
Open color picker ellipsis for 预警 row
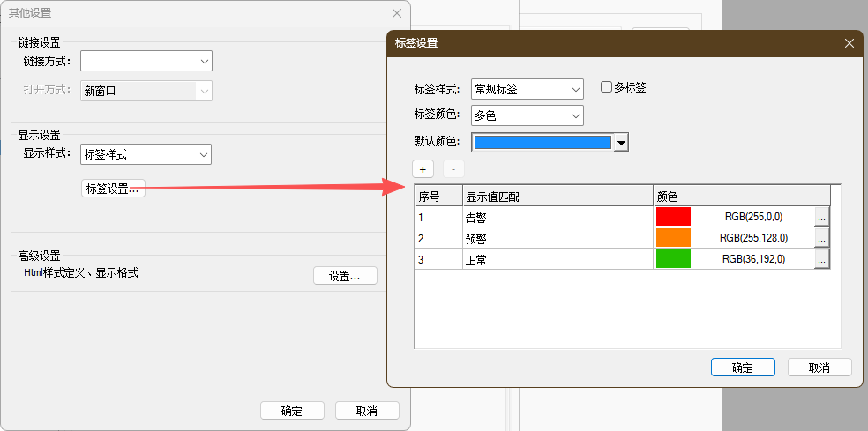[821, 238]
